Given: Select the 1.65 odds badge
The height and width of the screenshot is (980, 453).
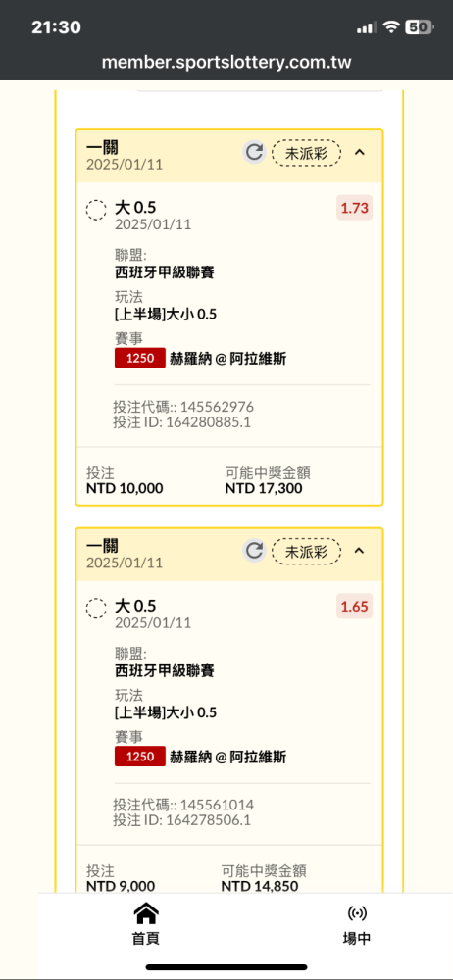Looking at the screenshot, I should pos(355,606).
